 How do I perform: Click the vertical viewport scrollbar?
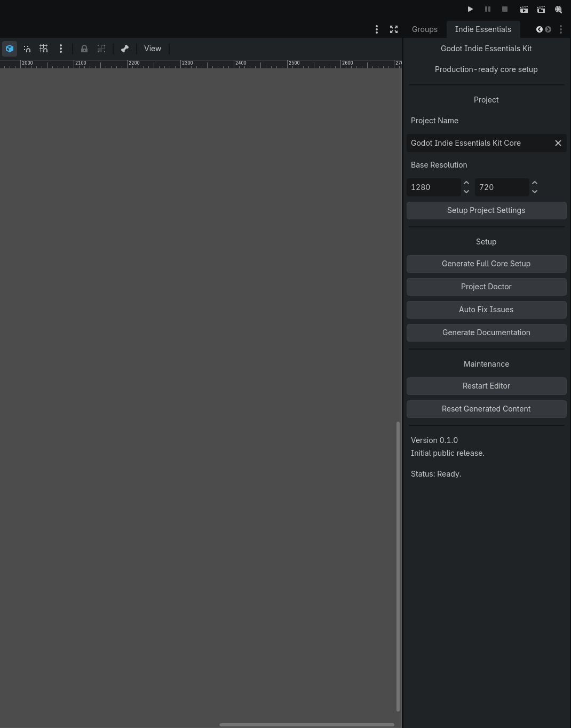398,566
